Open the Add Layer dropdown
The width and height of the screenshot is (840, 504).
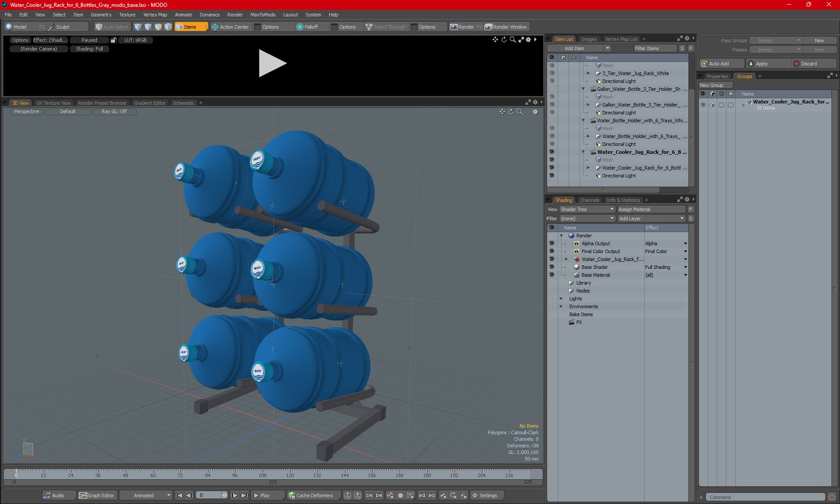coord(651,218)
